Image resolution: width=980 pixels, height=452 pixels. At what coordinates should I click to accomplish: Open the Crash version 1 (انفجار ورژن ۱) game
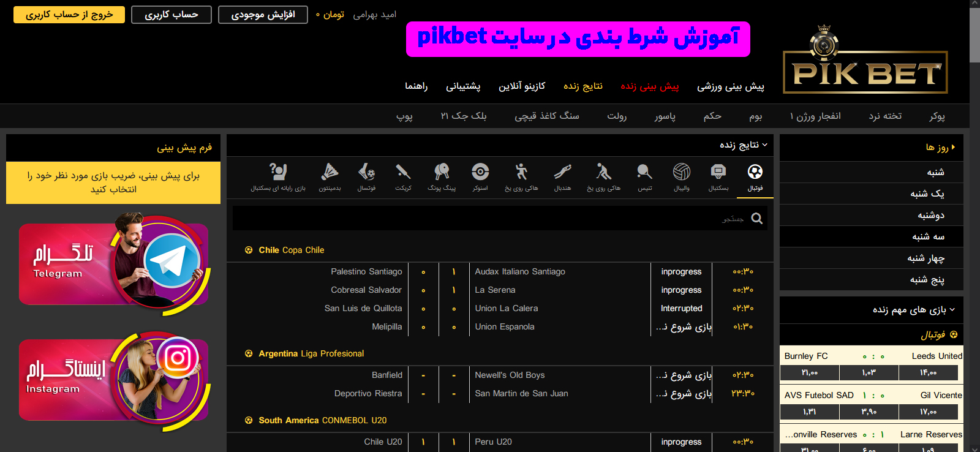tap(815, 116)
